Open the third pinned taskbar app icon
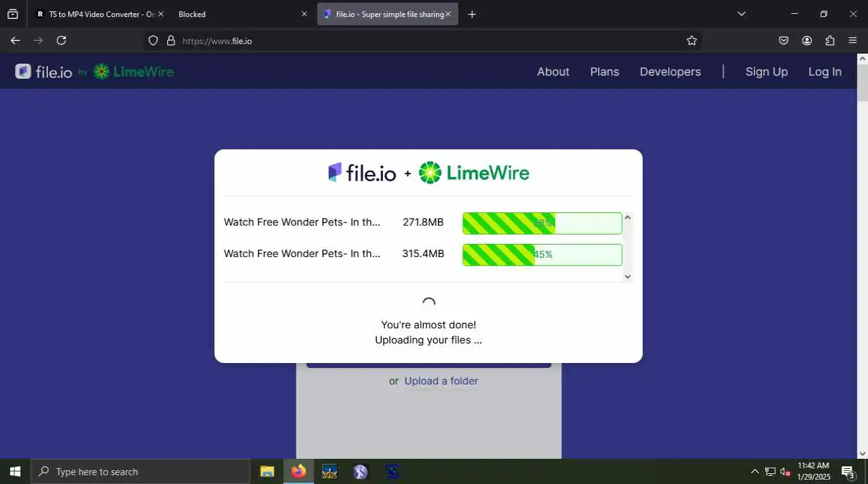Screen dimensions: 868x484 tap(329, 471)
